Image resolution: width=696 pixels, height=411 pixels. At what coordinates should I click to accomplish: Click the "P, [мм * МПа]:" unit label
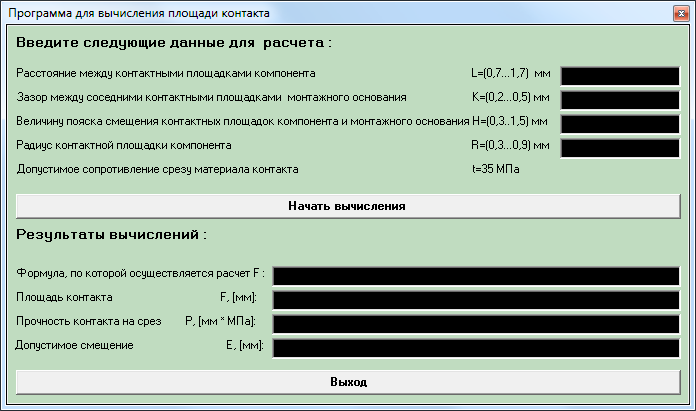[x=220, y=321]
